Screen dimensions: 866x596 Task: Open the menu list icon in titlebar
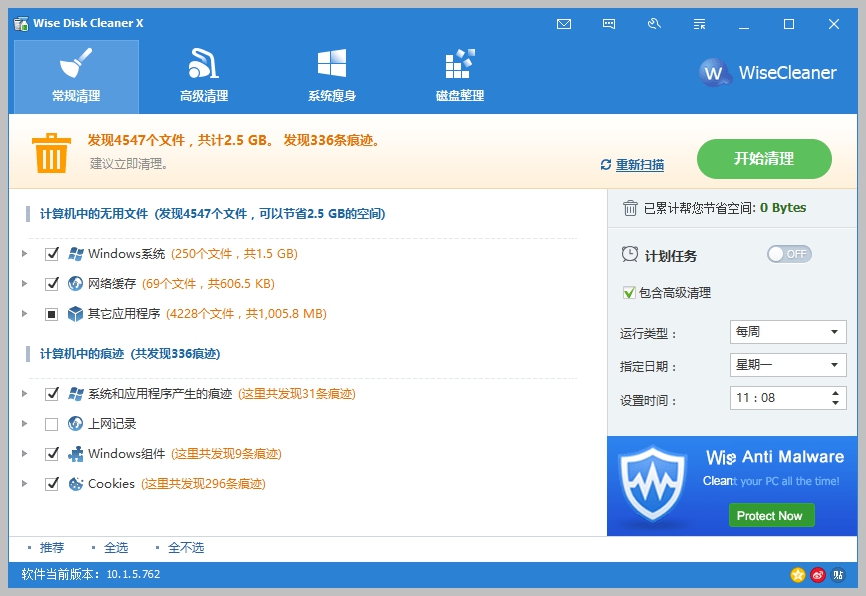(x=699, y=23)
